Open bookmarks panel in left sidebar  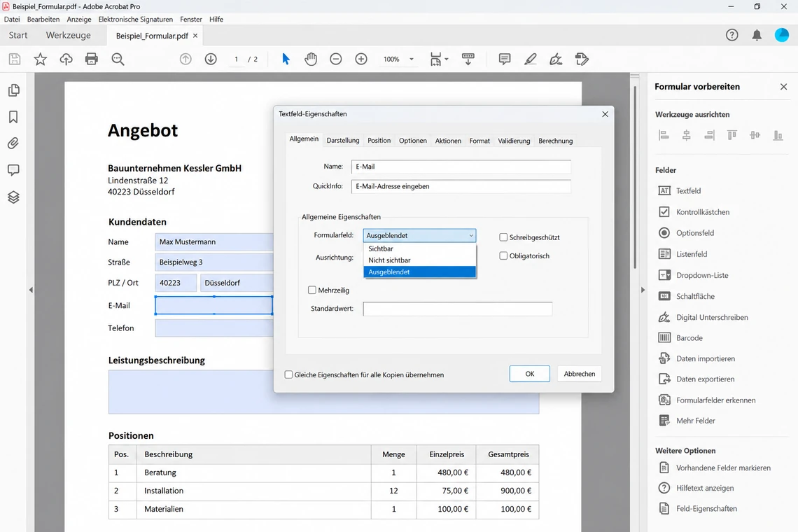click(x=14, y=117)
